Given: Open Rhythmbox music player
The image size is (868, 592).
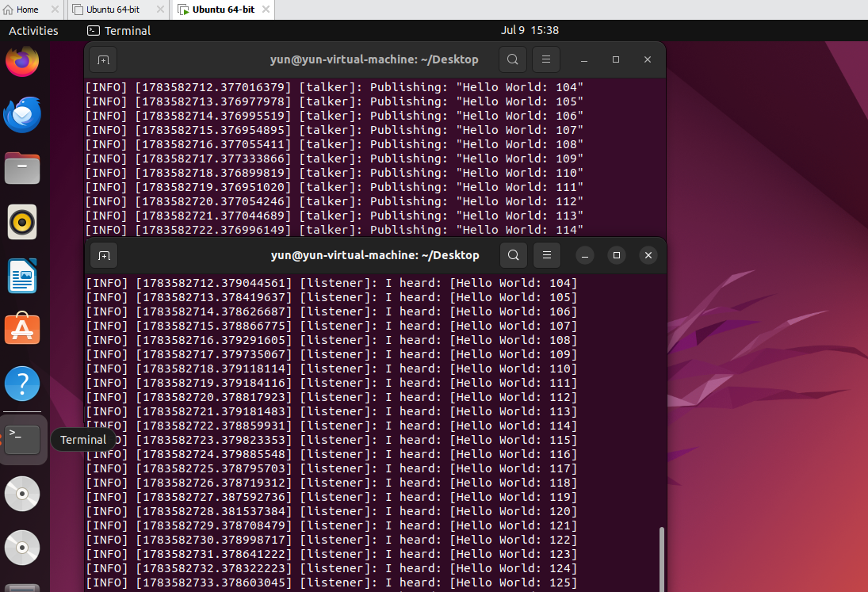Looking at the screenshot, I should [x=22, y=223].
